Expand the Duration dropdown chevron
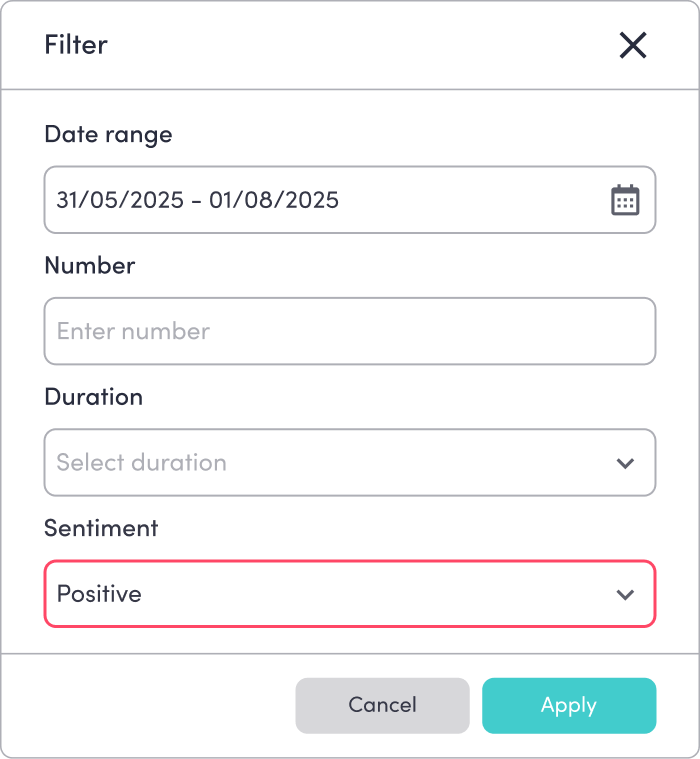 (x=625, y=463)
